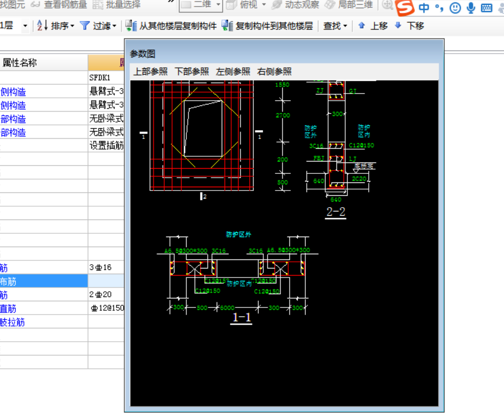The width and height of the screenshot is (504, 420).
Task: Click the 过滤 filter funnel icon
Action: pyautogui.click(x=85, y=25)
